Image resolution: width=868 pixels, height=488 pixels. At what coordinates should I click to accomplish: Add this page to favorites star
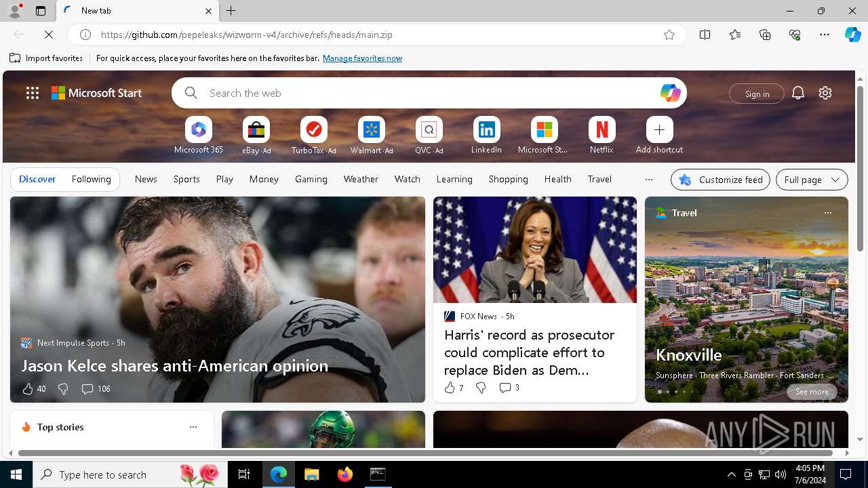pyautogui.click(x=669, y=35)
